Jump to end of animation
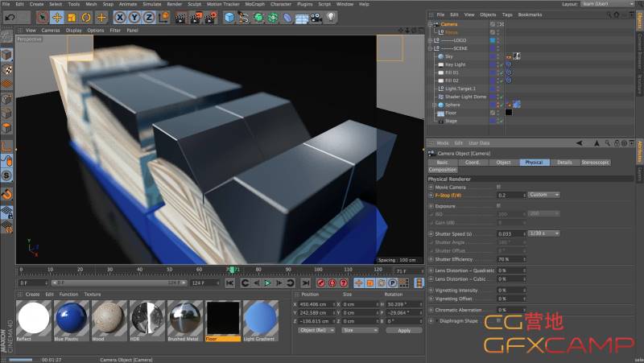This screenshot has width=644, height=363. [306, 283]
